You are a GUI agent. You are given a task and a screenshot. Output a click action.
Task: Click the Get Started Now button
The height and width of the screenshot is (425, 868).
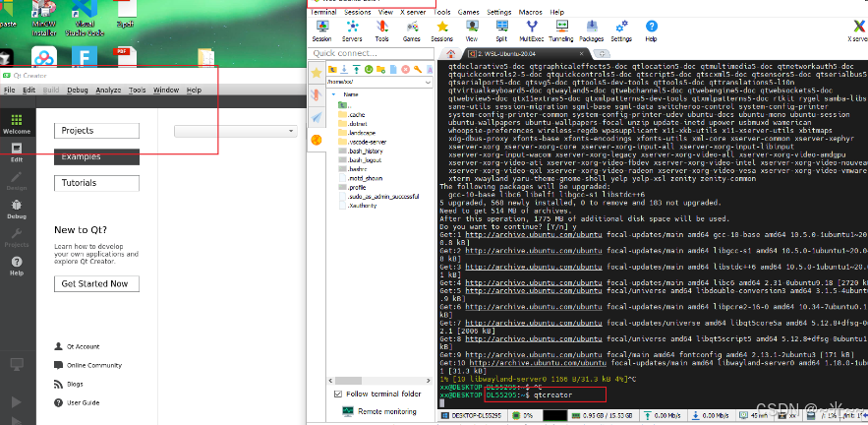tap(97, 283)
